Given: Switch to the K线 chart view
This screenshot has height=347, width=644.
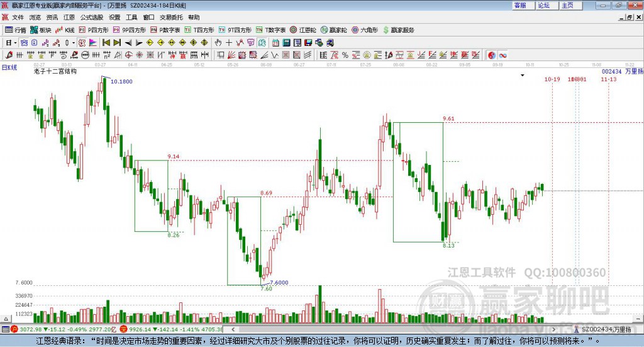Looking at the screenshot, I should coord(65,30).
